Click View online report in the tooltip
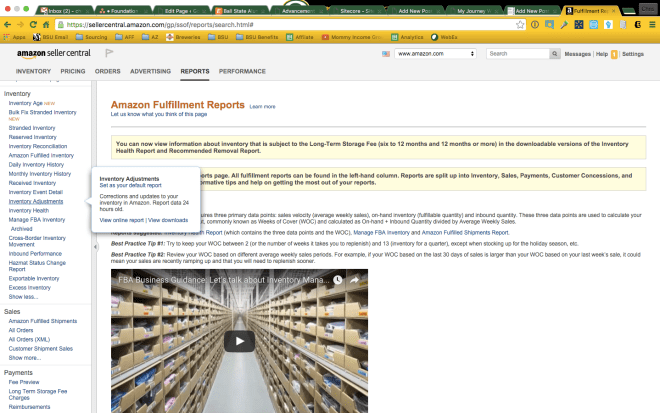The height and width of the screenshot is (413, 660). click(122, 219)
